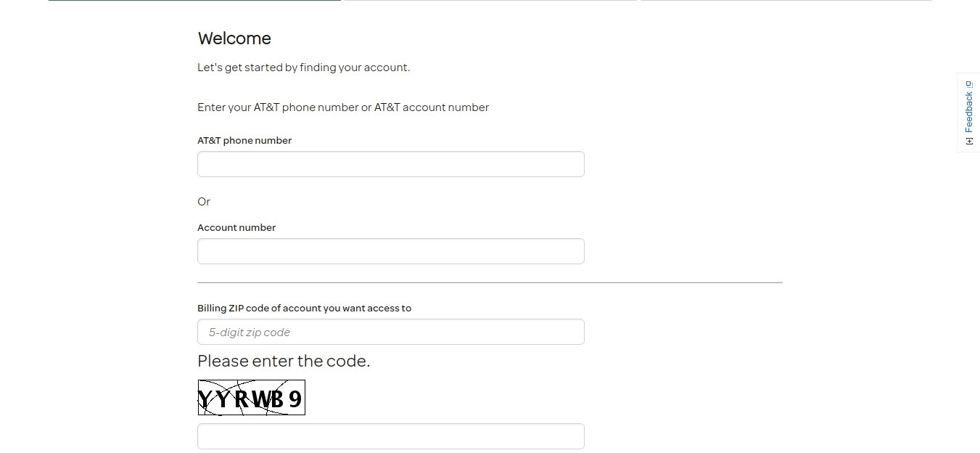Click the second progress bar segment
Viewport: 980px width, 453px height.
490,2
